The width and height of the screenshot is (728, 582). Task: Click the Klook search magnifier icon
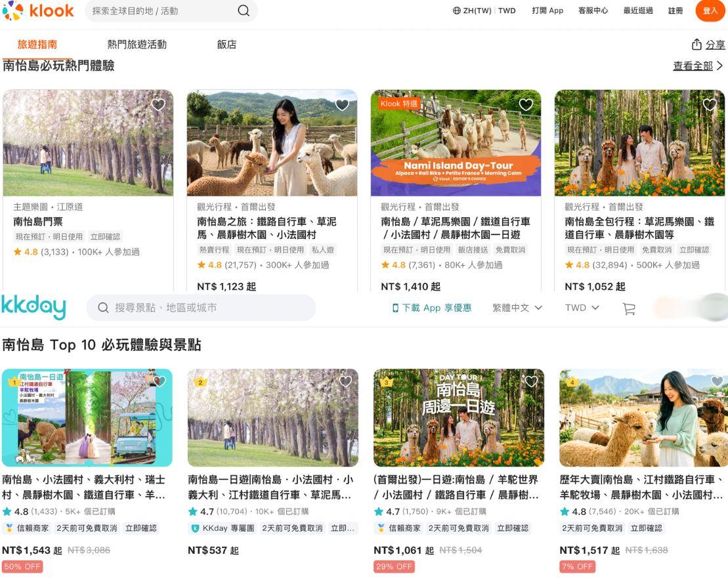(244, 10)
